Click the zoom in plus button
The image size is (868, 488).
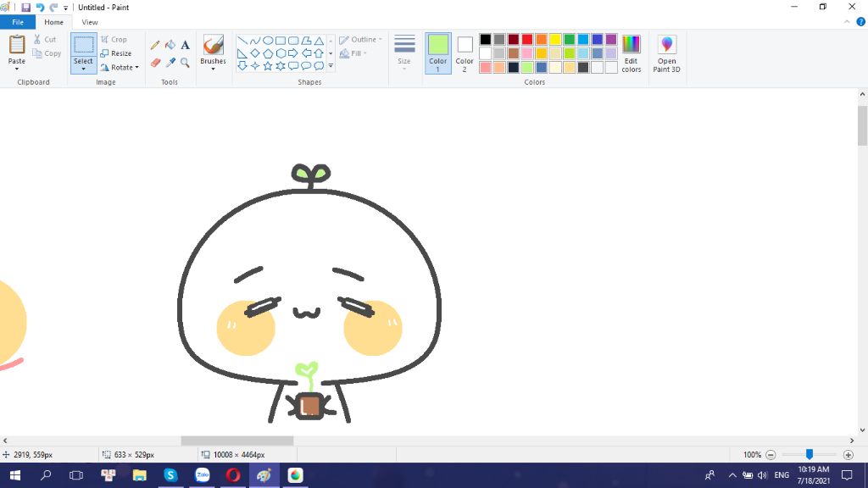[848, 455]
